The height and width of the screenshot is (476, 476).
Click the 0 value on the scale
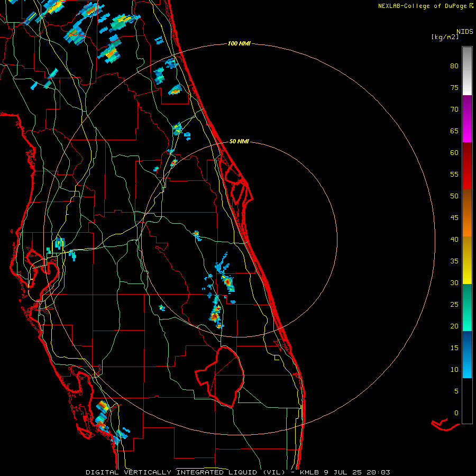tap(456, 413)
